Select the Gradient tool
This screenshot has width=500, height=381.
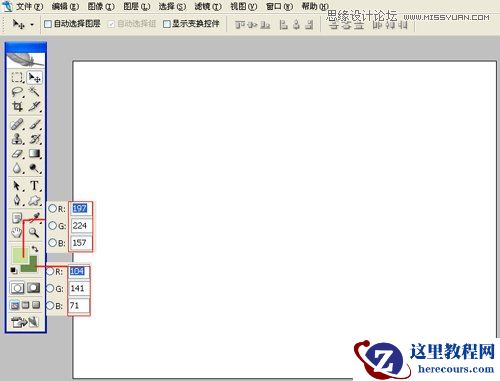34,153
